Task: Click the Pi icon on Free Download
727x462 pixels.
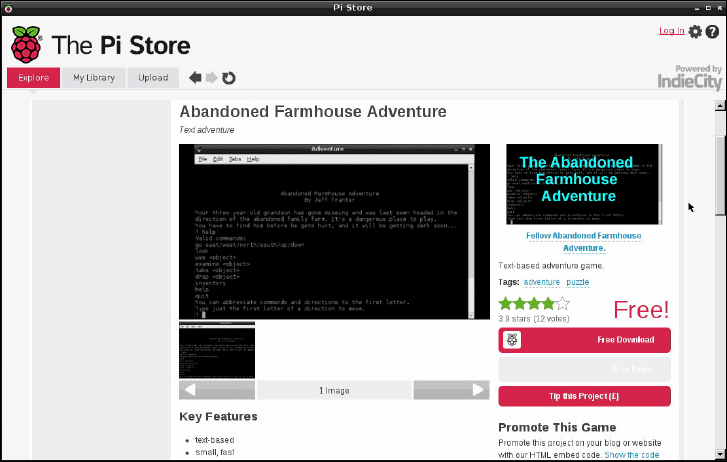Action: [512, 340]
